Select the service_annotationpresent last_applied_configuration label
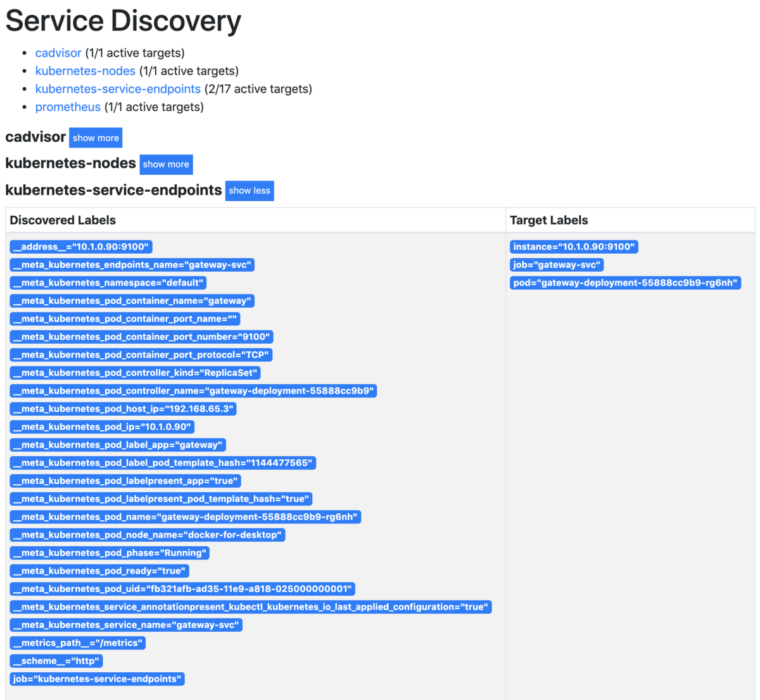Image resolution: width=760 pixels, height=700 pixels. coord(251,607)
